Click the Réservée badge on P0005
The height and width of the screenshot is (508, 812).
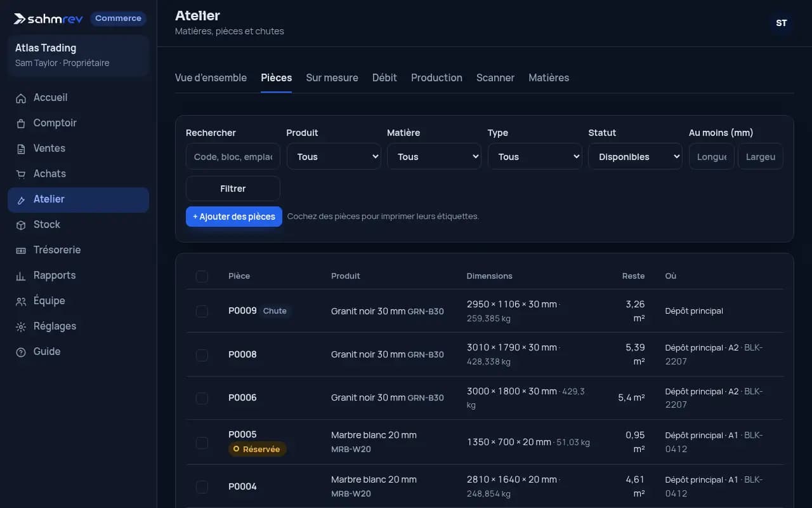[258, 449]
